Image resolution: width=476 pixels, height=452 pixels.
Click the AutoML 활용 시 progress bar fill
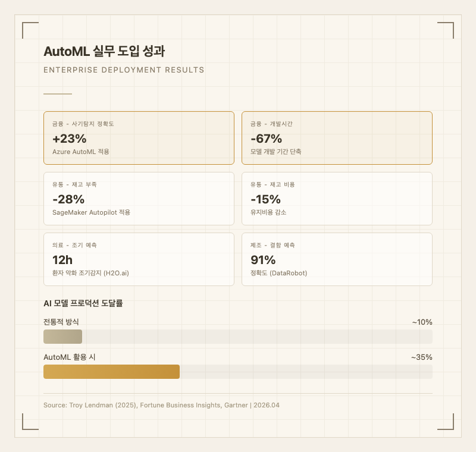[x=111, y=372]
